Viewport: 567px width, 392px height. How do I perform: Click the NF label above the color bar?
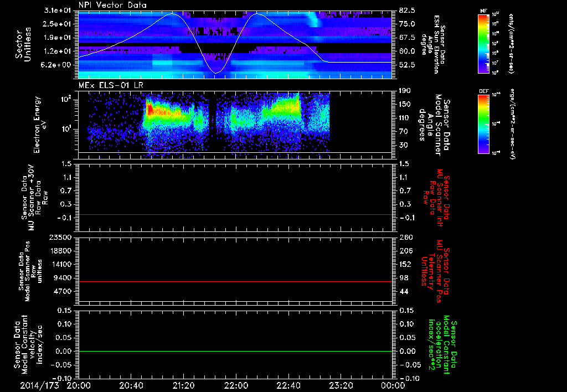pyautogui.click(x=484, y=11)
